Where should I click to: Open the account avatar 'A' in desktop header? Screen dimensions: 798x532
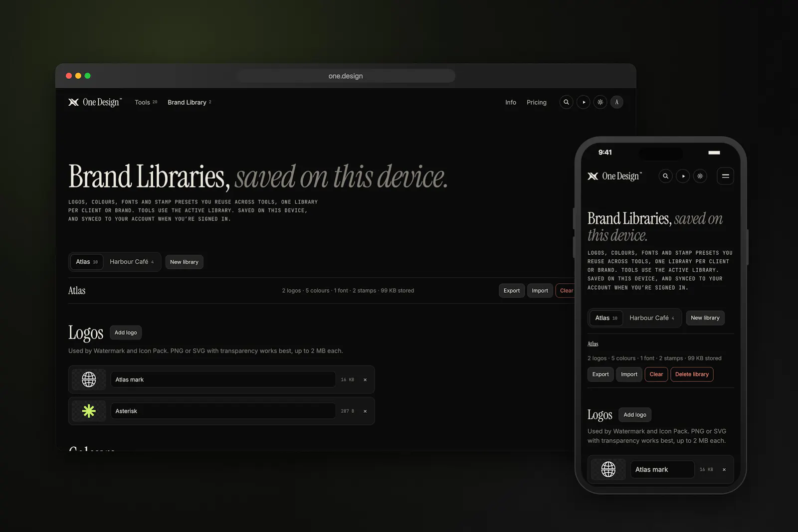point(617,102)
